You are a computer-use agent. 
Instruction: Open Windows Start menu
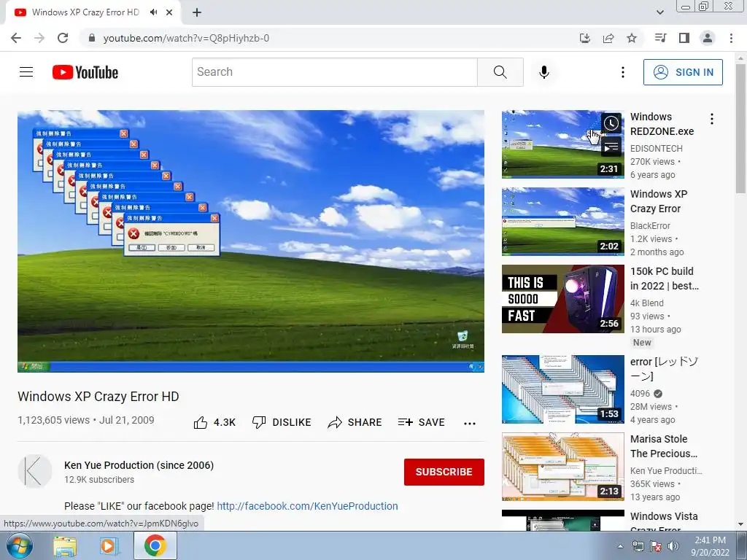point(20,545)
